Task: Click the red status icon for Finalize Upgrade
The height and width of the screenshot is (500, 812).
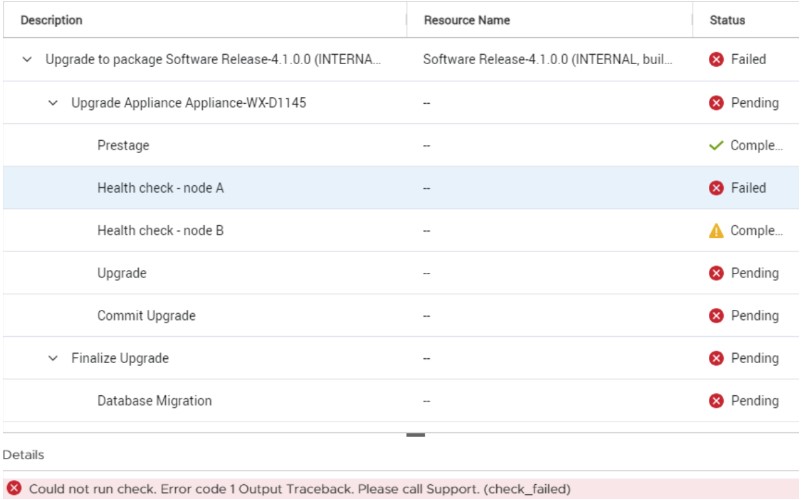Action: (716, 358)
